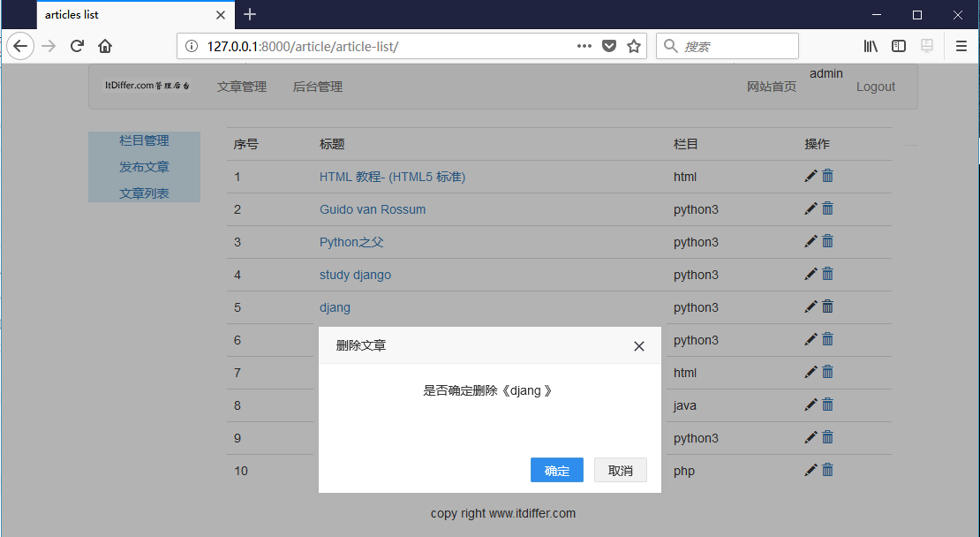
Task: Open Firefox hamburger menu
Action: coord(961,46)
